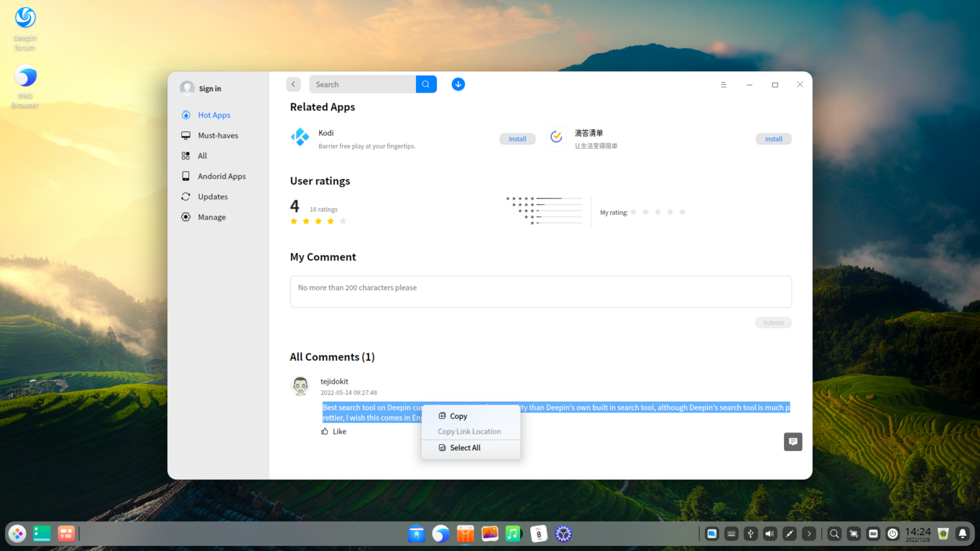This screenshot has height=551, width=980.
Task: Open the feedback bubble on the right edge
Action: click(x=792, y=441)
